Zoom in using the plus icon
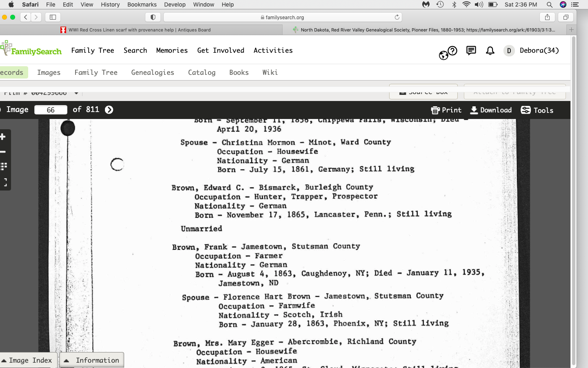This screenshot has width=588, height=368. coord(3,137)
